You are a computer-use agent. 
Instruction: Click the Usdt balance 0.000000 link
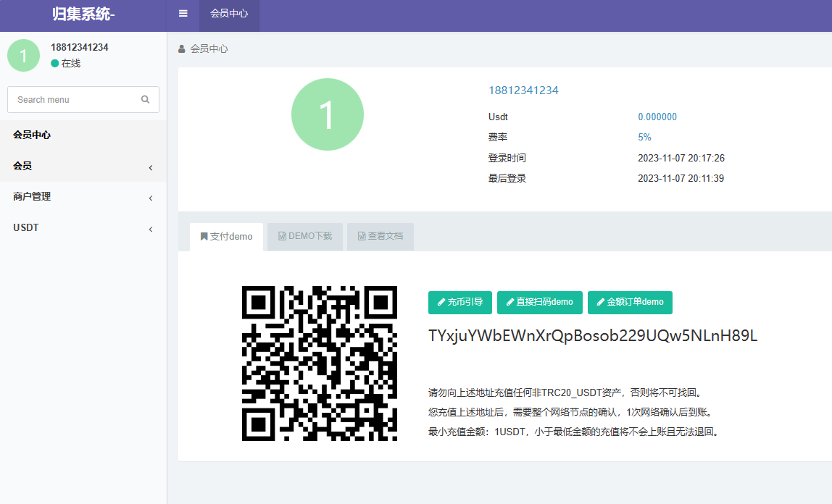[657, 116]
